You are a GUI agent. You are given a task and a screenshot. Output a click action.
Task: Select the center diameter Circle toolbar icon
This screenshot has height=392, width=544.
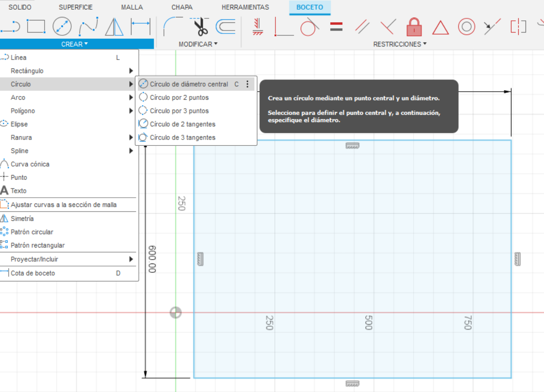pyautogui.click(x=62, y=27)
